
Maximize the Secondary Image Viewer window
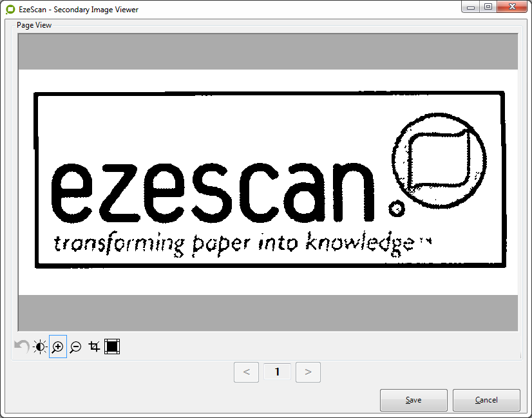point(488,7)
